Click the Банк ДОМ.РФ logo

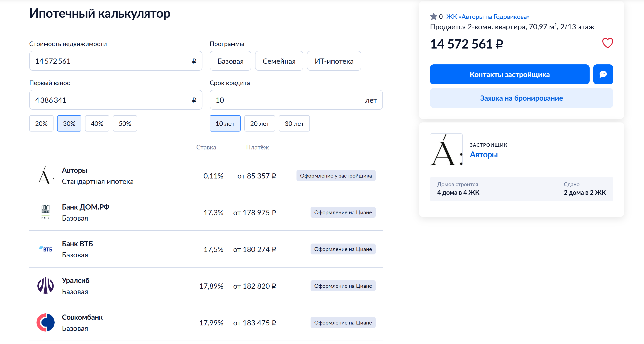[46, 212]
